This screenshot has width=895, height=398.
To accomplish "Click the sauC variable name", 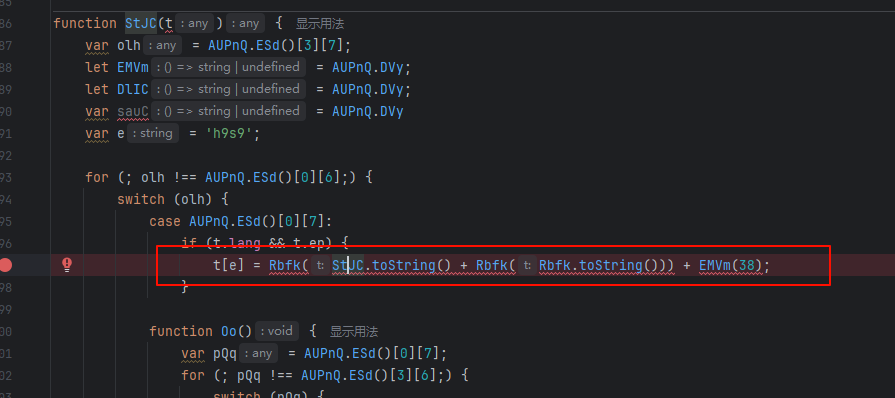I will 133,111.
